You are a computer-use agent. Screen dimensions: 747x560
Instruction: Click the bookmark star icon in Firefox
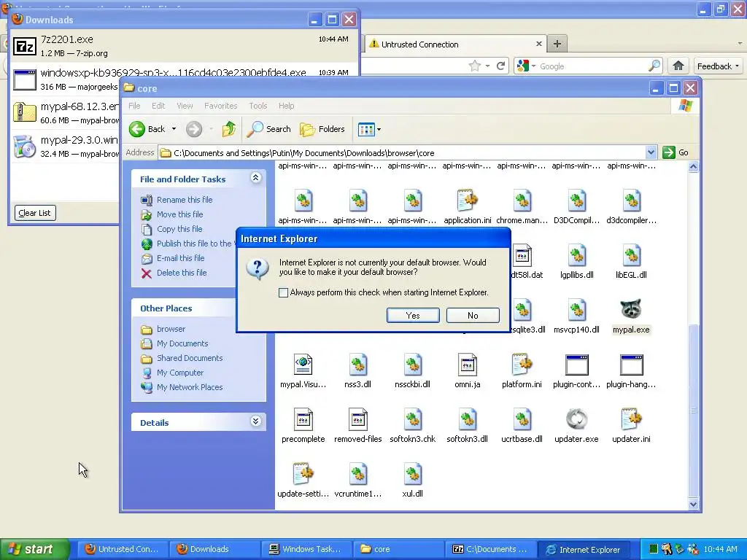474,66
